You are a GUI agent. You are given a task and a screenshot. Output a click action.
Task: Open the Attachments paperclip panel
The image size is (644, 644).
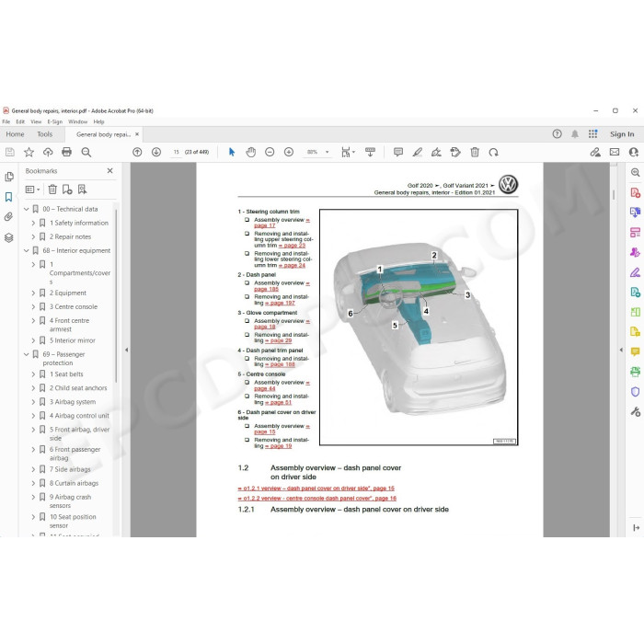pyautogui.click(x=9, y=217)
